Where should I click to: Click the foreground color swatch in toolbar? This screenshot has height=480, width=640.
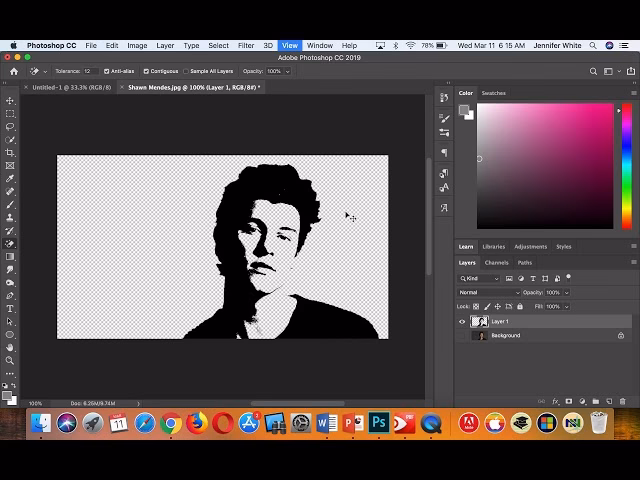[x=7, y=395]
